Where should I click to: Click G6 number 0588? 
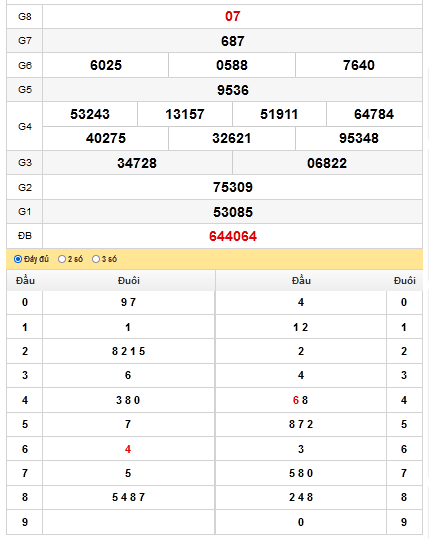[x=232, y=65]
